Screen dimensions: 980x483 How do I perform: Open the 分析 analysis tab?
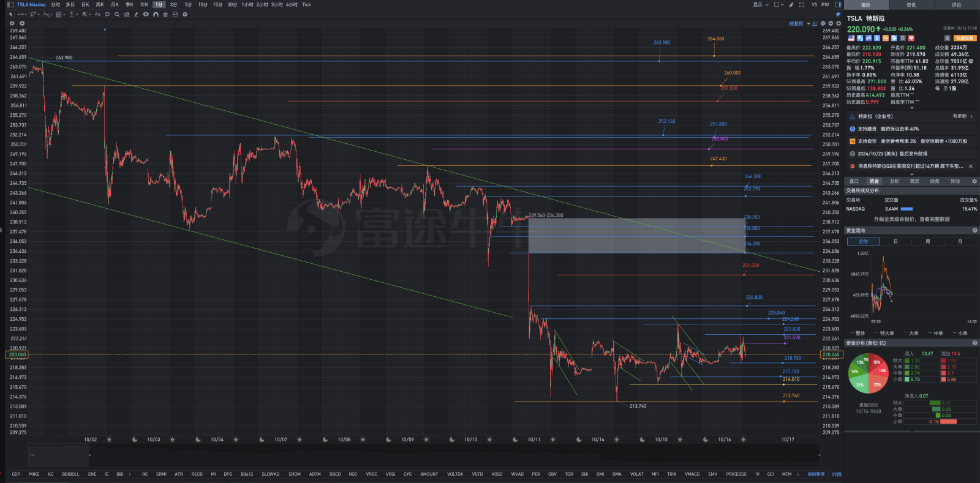[x=894, y=181]
